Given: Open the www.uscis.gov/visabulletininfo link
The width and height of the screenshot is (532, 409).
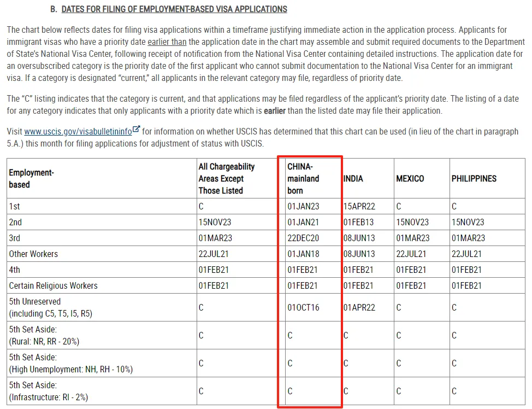Looking at the screenshot, I should pos(78,132).
